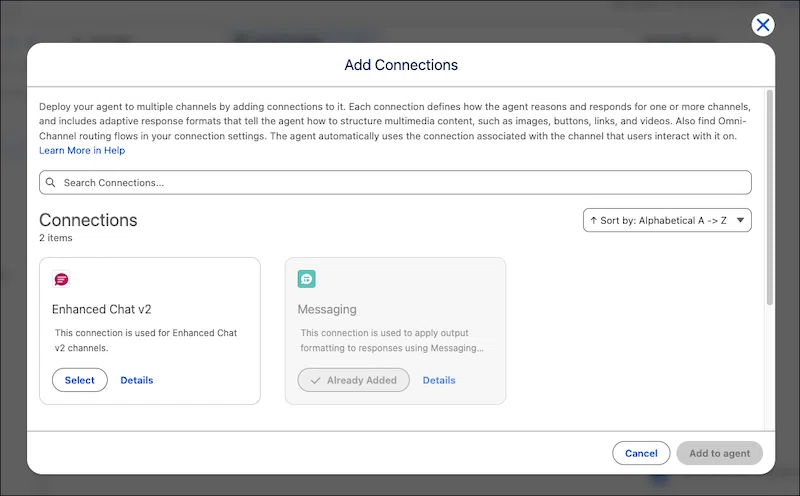
Task: Cancel the Add Connections dialog
Action: [641, 453]
